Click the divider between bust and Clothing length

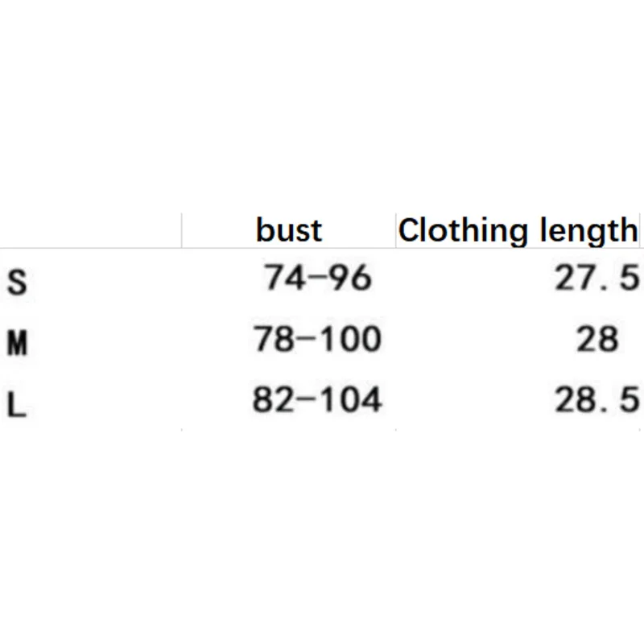point(395,231)
